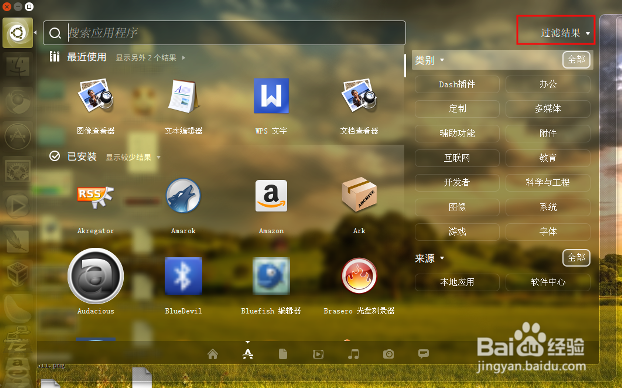This screenshot has width=622, height=388.
Task: Select 全部 in the 来源 section
Action: tap(576, 258)
